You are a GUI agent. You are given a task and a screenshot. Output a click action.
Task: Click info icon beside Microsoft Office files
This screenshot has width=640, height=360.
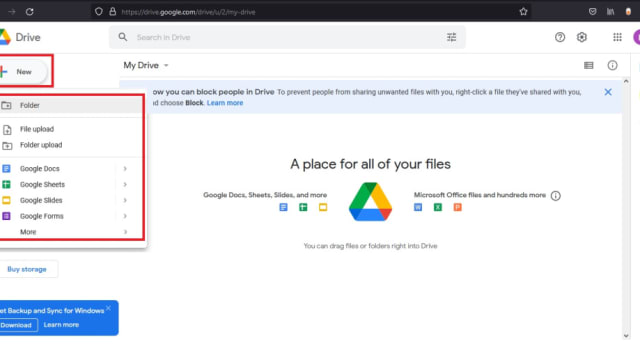pos(556,196)
